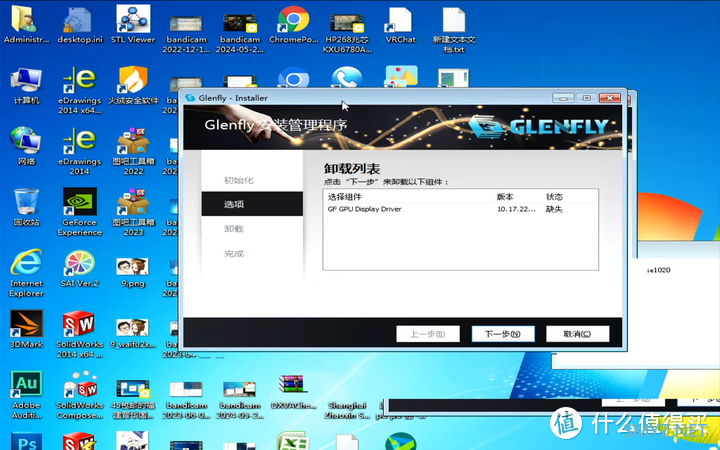Open the Photoshop Ps shortcut icon
Viewport: 720px width, 450px height.
coord(26,442)
